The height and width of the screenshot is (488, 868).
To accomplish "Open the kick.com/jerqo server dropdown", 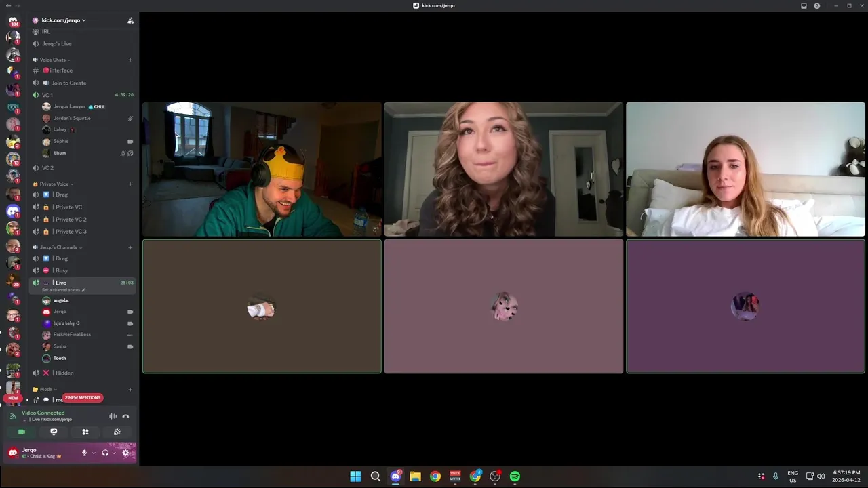I will tap(64, 20).
